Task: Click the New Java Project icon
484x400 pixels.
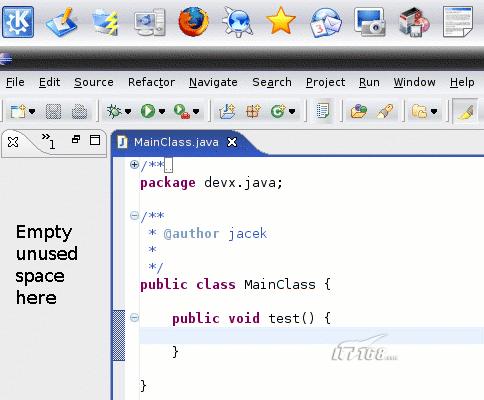Action: point(227,111)
